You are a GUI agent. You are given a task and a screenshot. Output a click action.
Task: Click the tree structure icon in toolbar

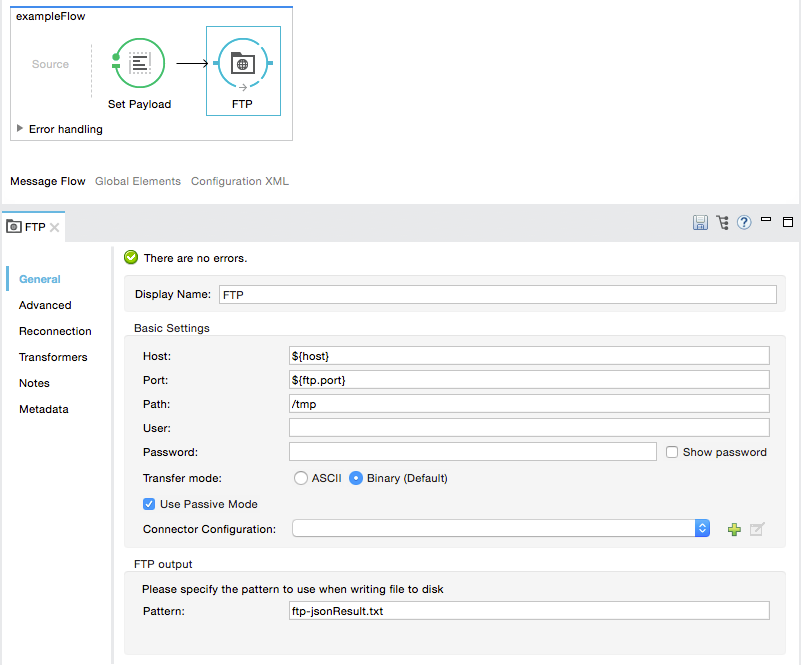click(x=722, y=223)
